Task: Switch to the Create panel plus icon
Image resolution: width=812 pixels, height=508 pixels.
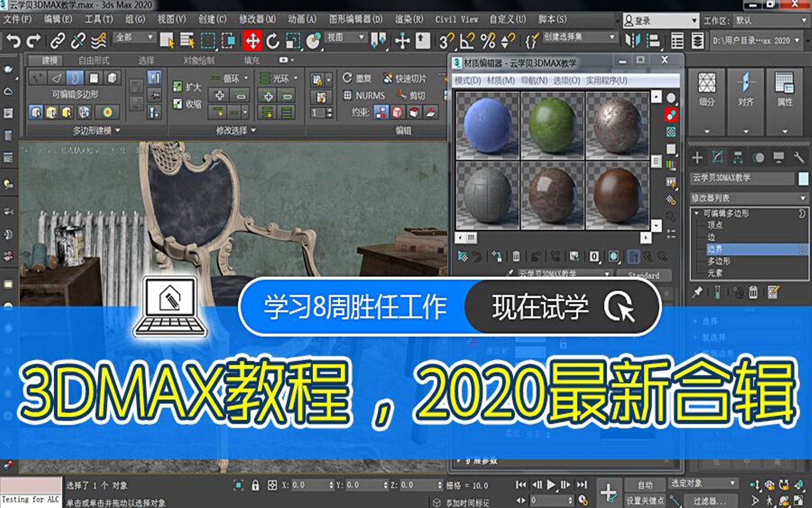Action: [698, 157]
